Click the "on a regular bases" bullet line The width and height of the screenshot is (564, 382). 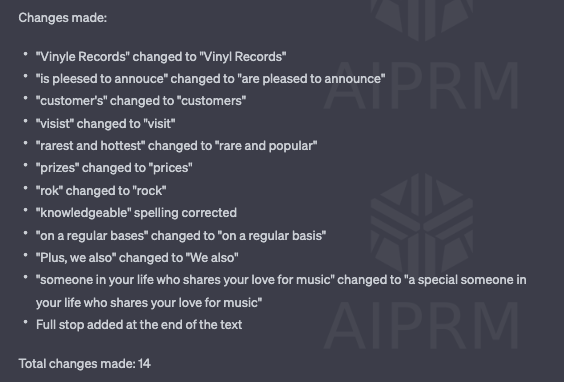[181, 236]
